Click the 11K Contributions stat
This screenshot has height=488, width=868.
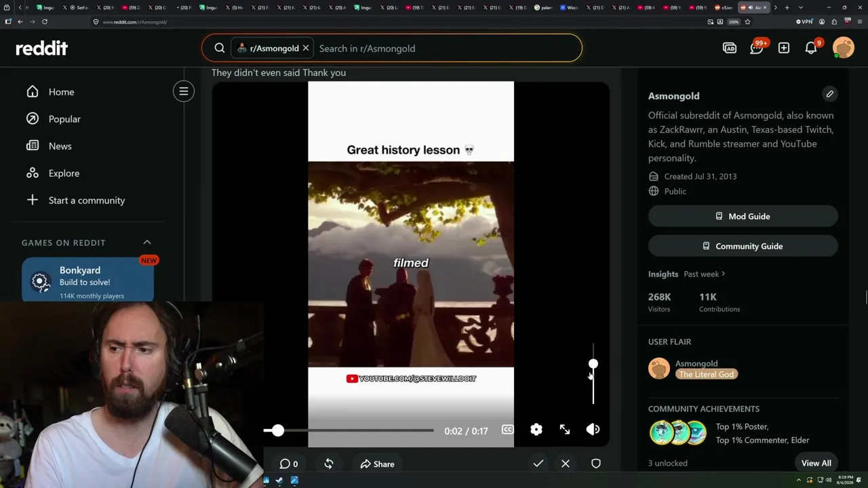(719, 302)
